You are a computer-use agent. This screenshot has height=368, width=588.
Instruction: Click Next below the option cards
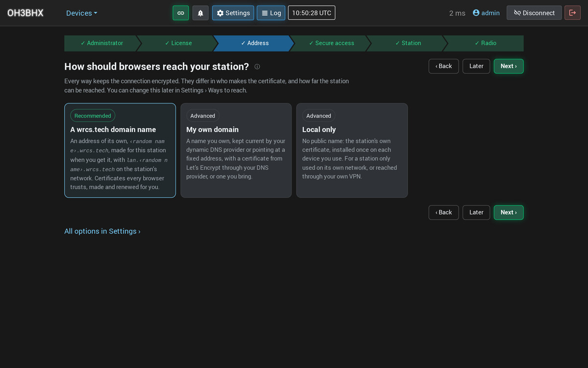[509, 212]
